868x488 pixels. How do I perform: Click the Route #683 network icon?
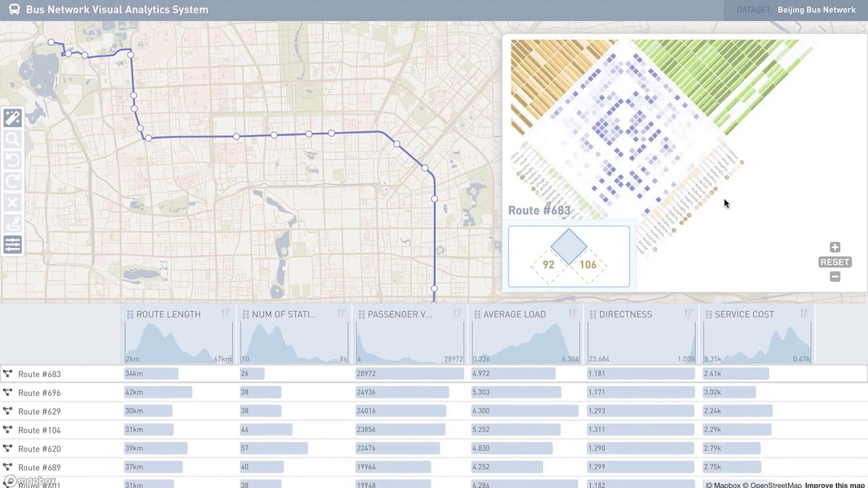click(x=7, y=373)
